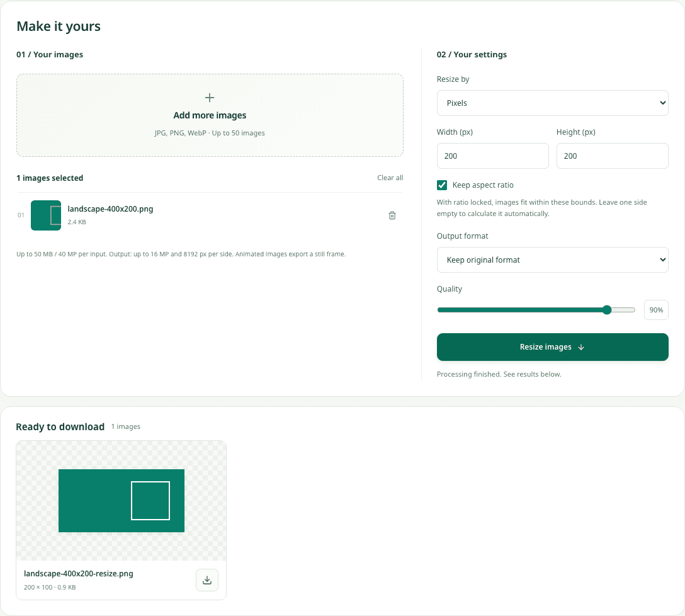Image resolution: width=685 pixels, height=616 pixels.
Task: Download the resized landscape-400x200-resize.png
Action: coord(207,580)
